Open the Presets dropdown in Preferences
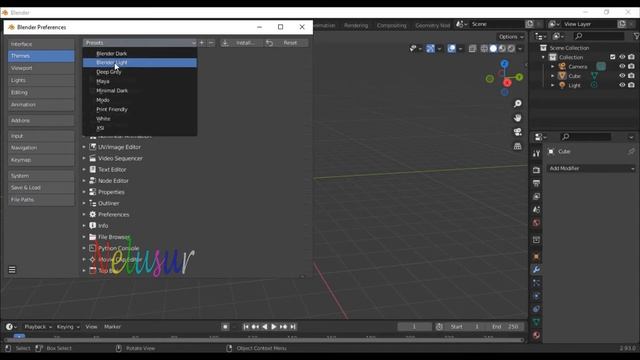 pos(140,42)
